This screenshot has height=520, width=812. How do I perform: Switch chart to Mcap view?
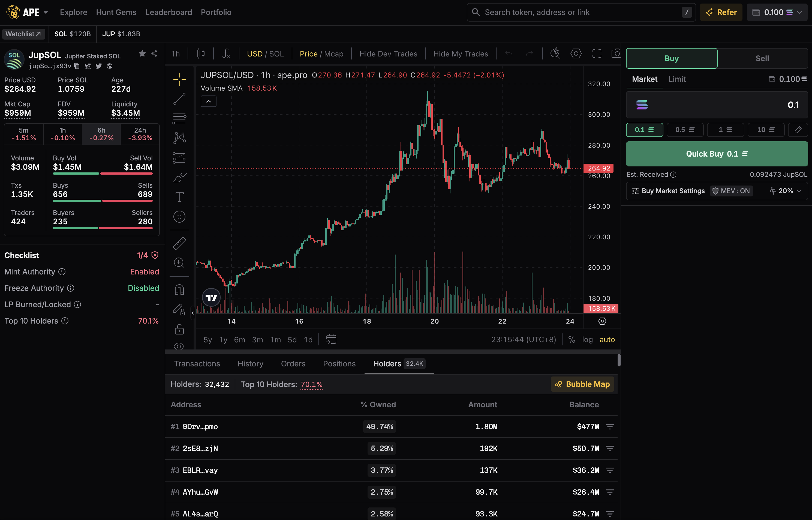tap(333, 54)
